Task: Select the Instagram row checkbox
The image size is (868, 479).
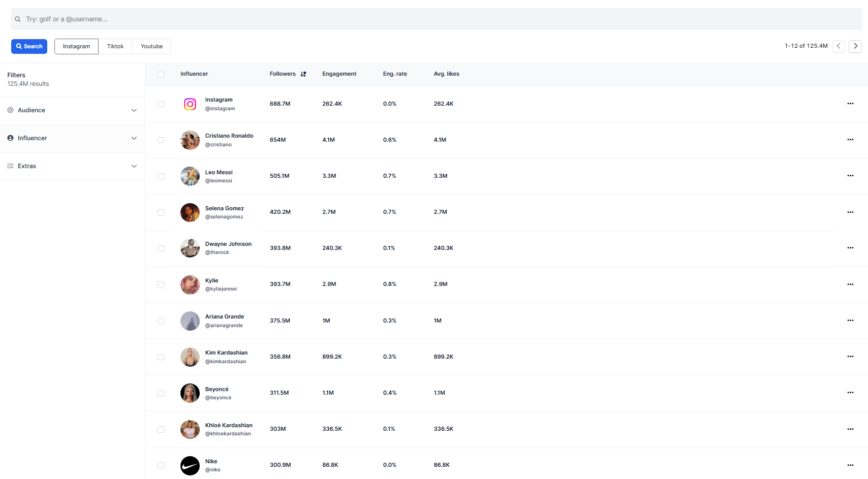Action: click(161, 104)
